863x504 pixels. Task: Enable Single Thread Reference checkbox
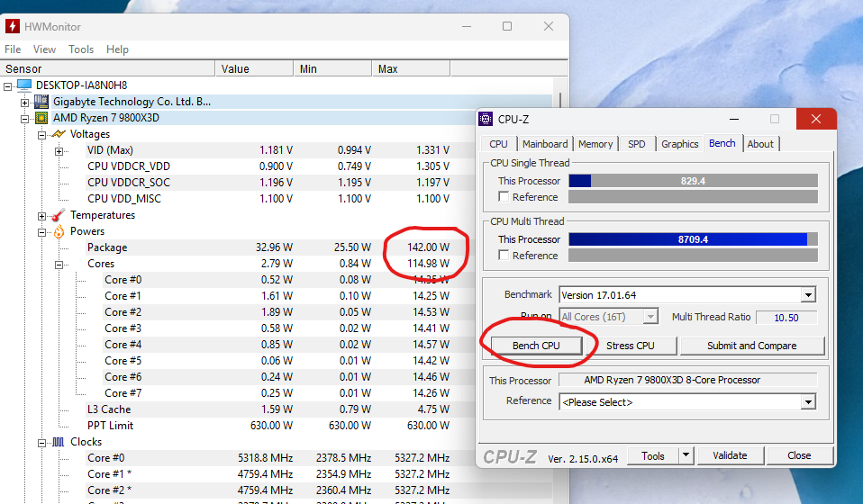(503, 197)
